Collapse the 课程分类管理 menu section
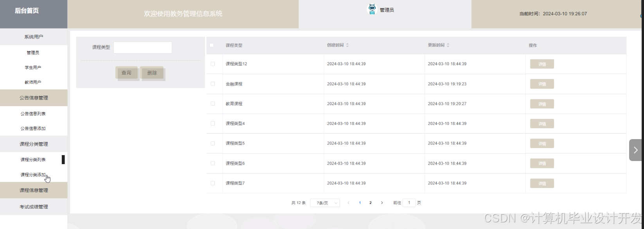Screen dimensions: 644x229 (34, 144)
